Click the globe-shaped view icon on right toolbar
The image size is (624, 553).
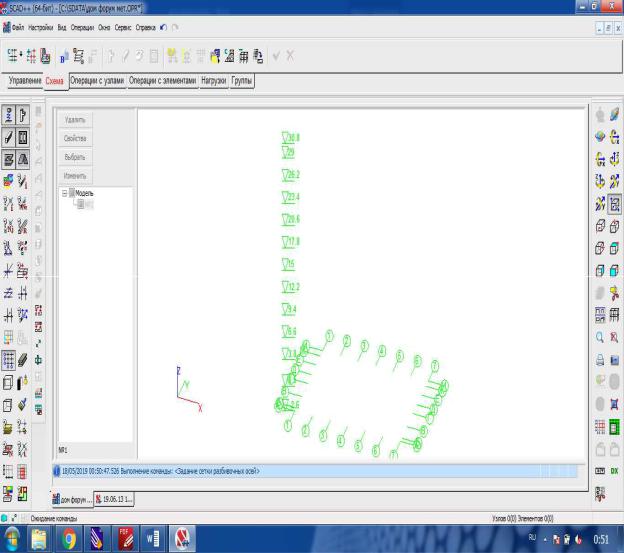(601, 137)
